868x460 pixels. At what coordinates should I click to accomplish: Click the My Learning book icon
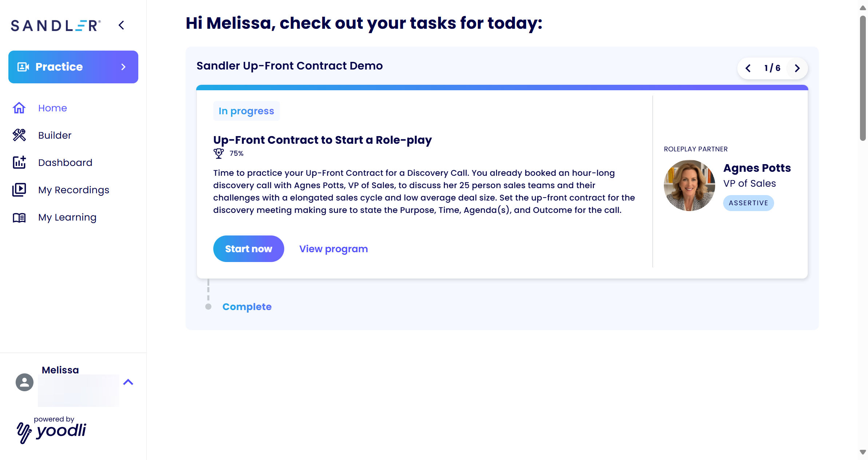click(x=19, y=217)
